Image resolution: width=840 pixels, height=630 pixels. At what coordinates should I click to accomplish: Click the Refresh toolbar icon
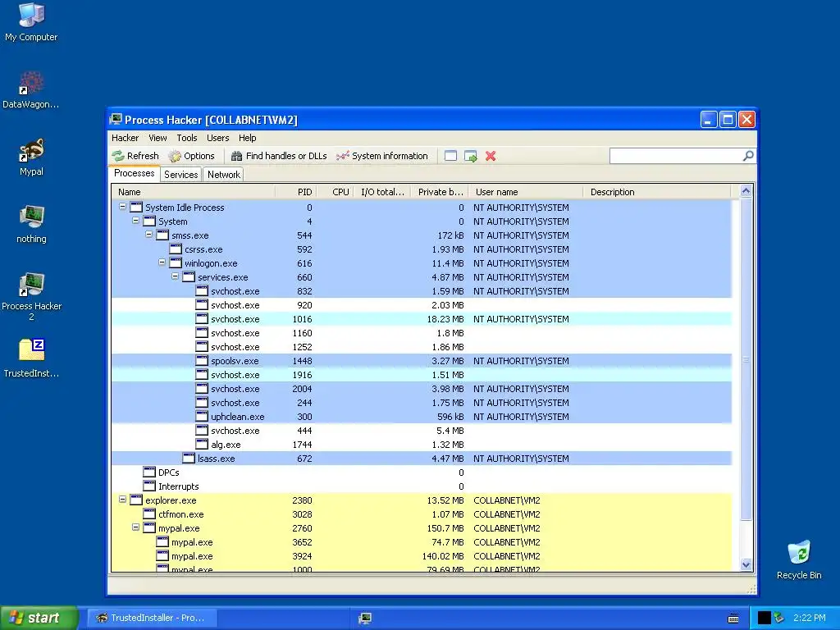118,156
